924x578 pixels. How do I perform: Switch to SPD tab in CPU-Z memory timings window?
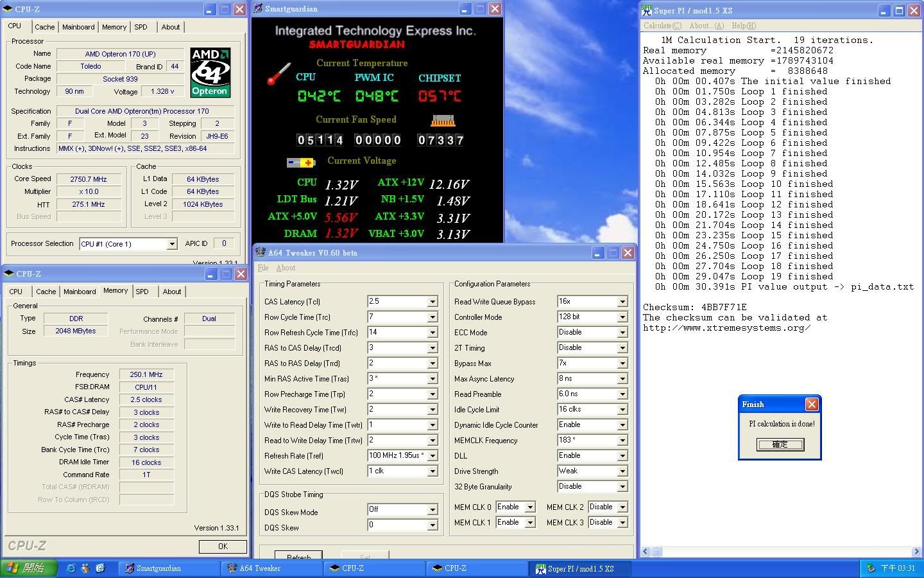point(142,292)
